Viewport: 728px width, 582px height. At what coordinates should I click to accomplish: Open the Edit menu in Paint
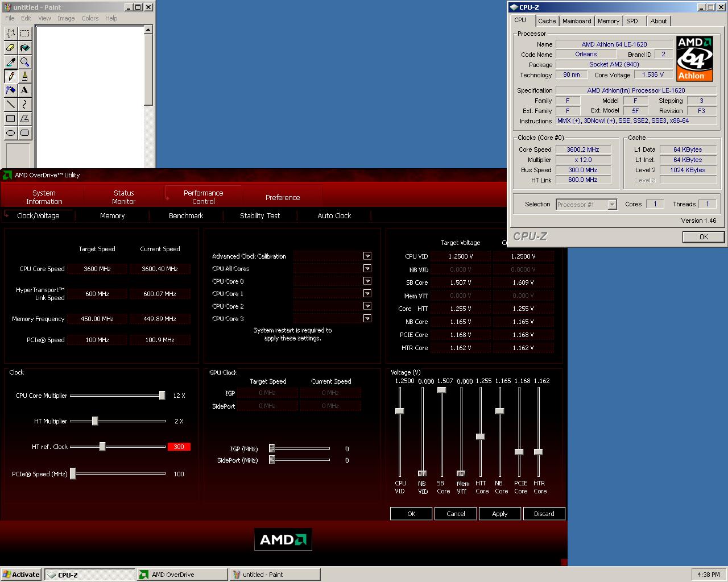pyautogui.click(x=26, y=18)
